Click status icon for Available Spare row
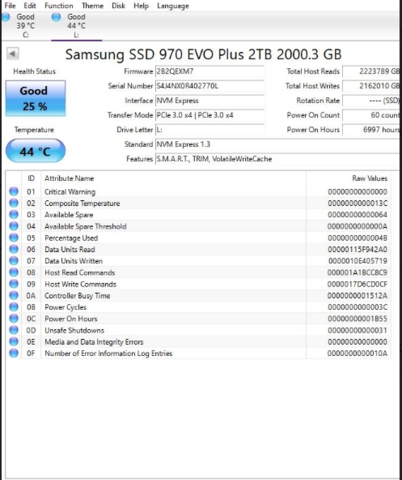The height and width of the screenshot is (480, 402). point(14,215)
